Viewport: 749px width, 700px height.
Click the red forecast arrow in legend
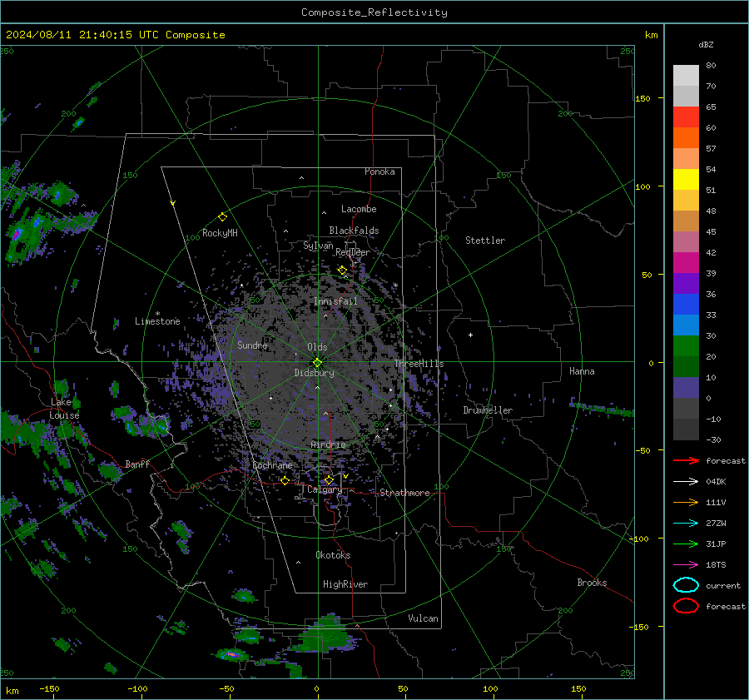click(x=686, y=460)
